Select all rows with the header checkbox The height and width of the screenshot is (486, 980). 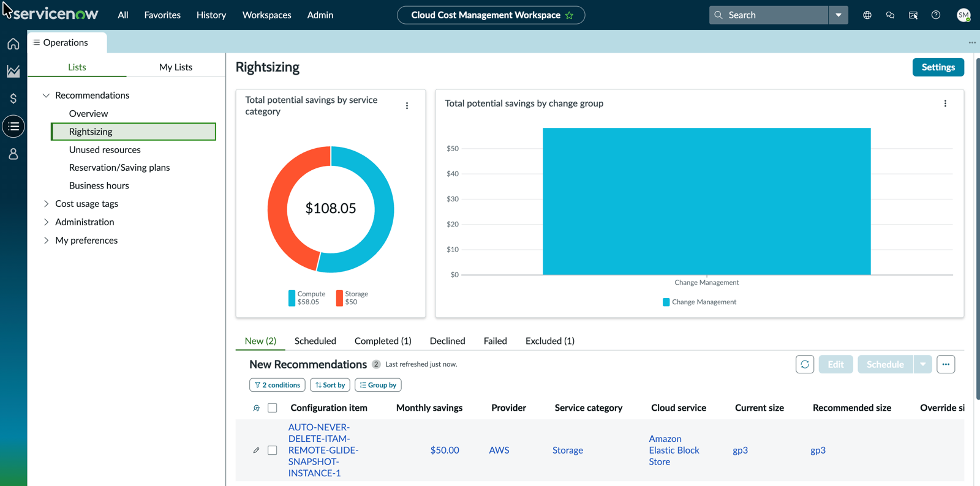pyautogui.click(x=273, y=408)
